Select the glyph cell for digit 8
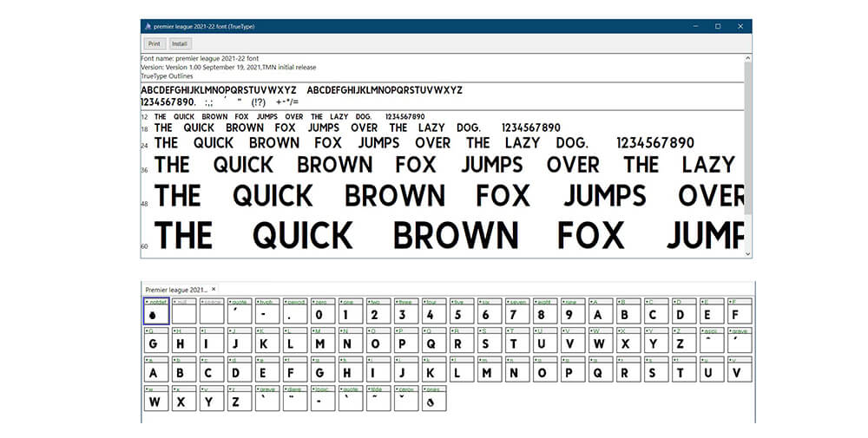The width and height of the screenshot is (868, 438). click(x=545, y=311)
